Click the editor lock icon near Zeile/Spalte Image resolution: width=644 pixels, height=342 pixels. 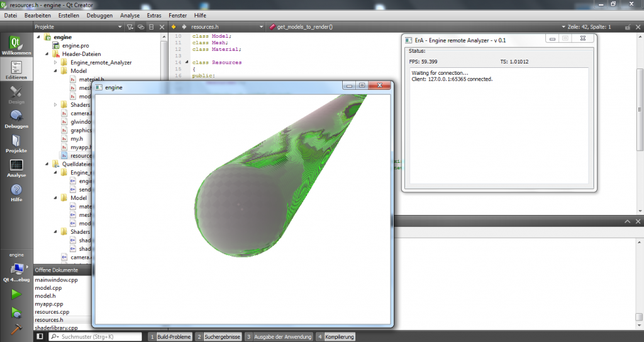click(628, 26)
